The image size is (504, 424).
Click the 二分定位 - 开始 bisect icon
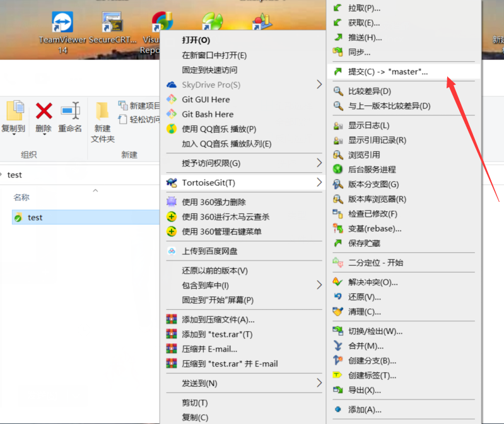tap(338, 262)
